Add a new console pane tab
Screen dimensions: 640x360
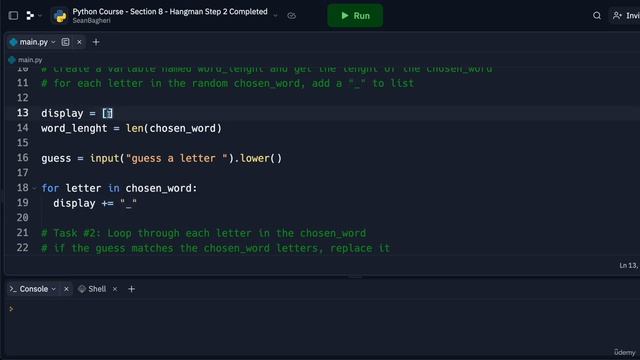pyautogui.click(x=131, y=289)
